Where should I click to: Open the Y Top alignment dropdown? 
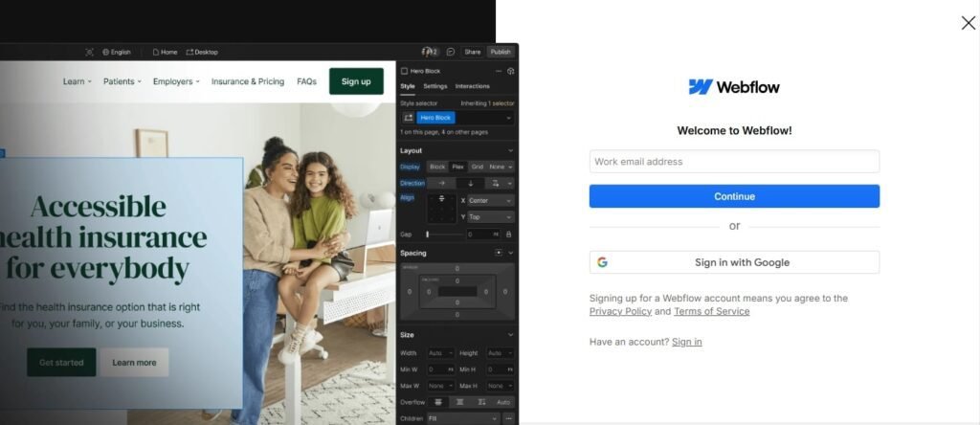(491, 217)
